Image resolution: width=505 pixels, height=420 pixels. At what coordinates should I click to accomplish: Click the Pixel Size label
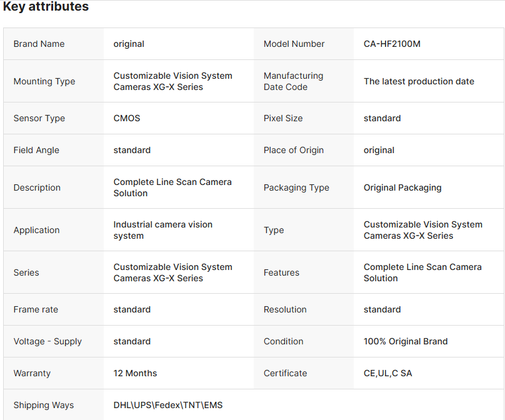(x=283, y=118)
